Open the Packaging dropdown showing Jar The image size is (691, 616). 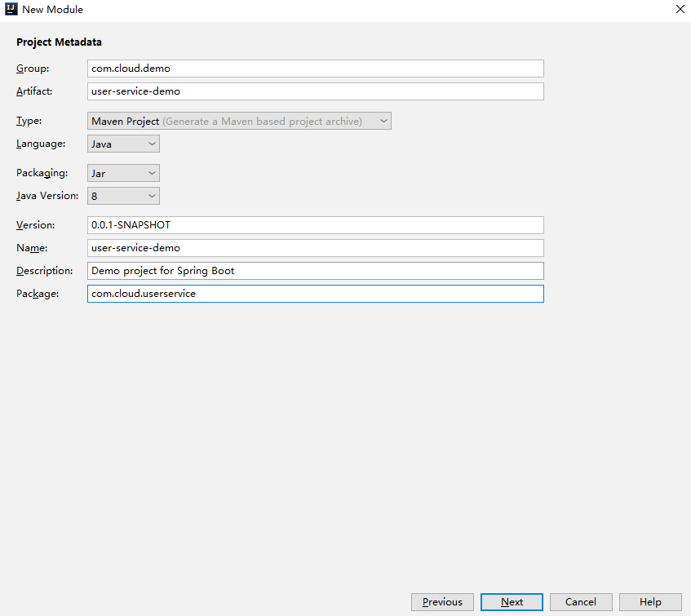click(124, 174)
